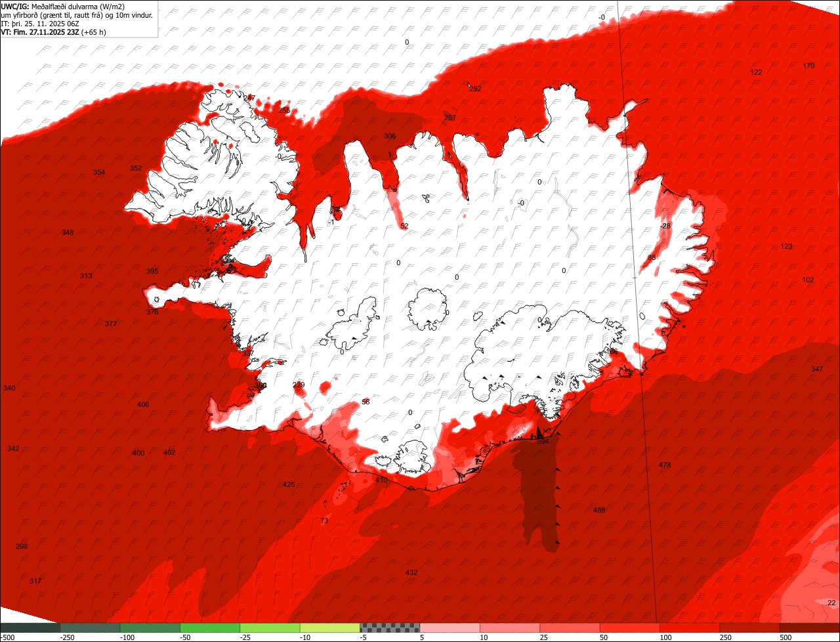This screenshot has width=840, height=642.
Task: Click the map value 342
Action: (x=13, y=448)
